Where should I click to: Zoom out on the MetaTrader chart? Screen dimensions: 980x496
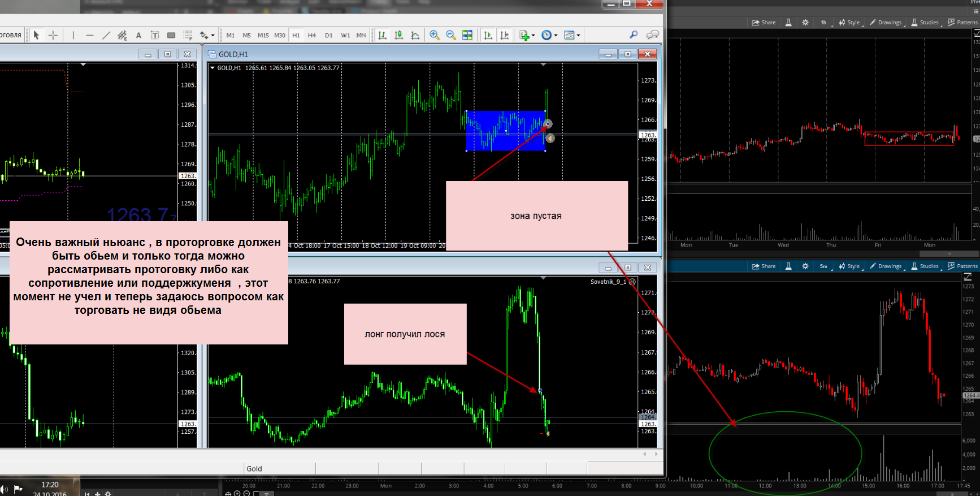(451, 35)
